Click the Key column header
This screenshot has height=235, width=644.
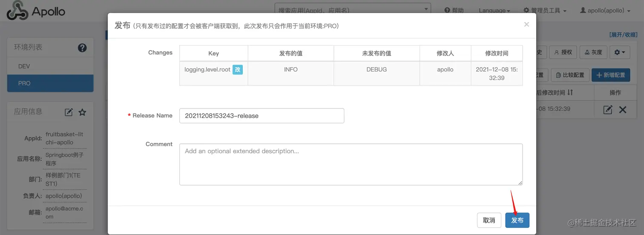214,53
